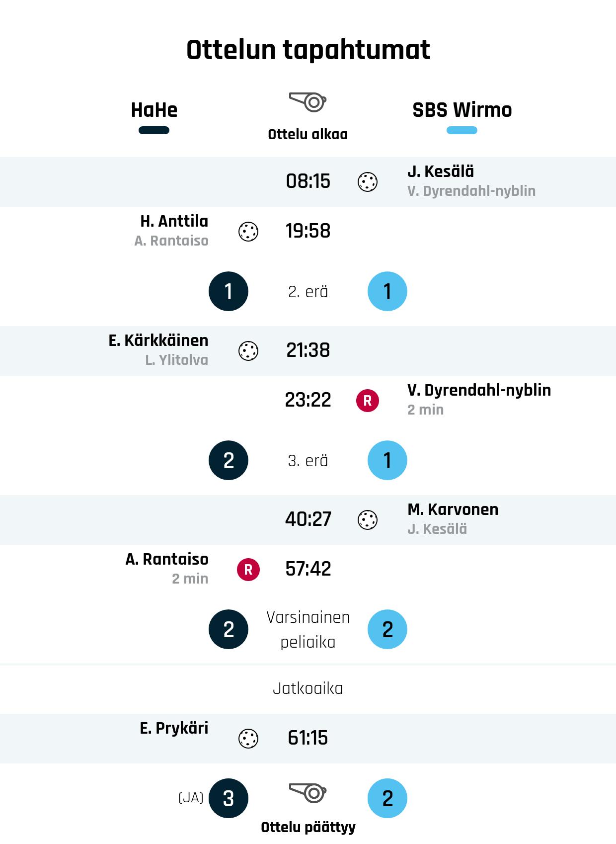Click the 2. erä period label
616x844 pixels.
308,292
